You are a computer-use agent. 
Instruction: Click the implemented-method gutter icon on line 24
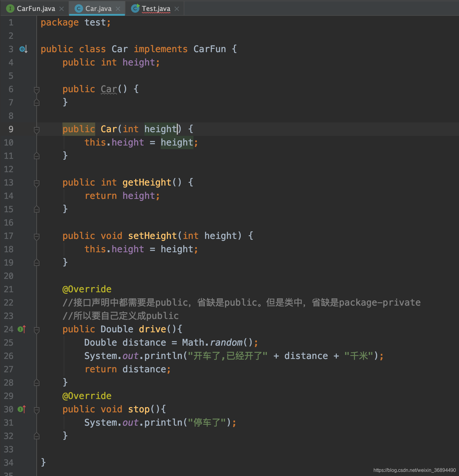pyautogui.click(x=22, y=329)
